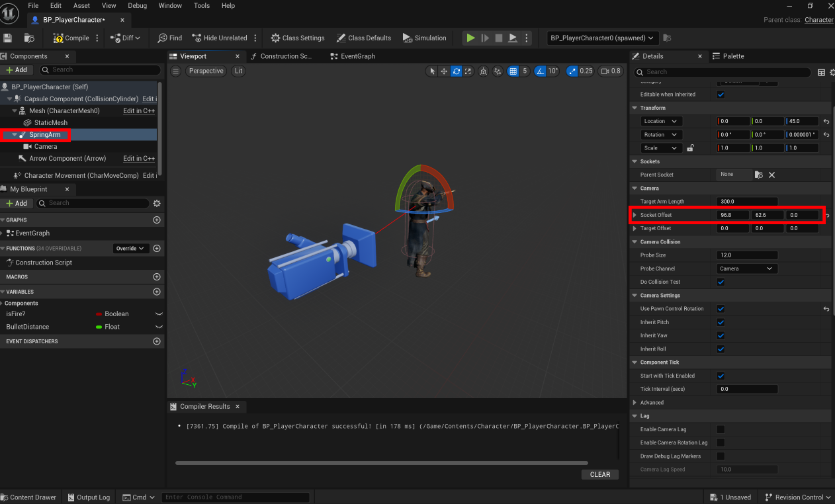Click the Target Arm Length field

[747, 201]
